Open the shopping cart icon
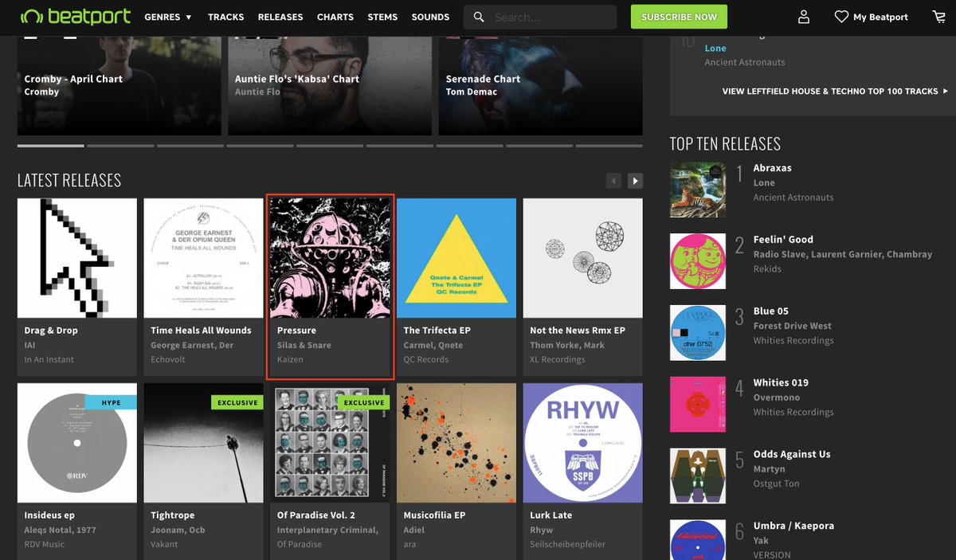Screen dimensions: 956x560 click(939, 17)
